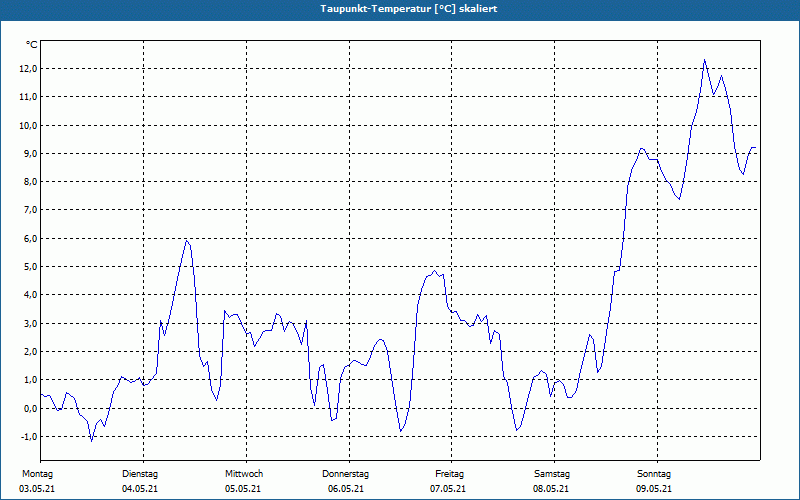Viewport: 800px width, 500px height.
Task: Click the 3,0 y-axis label
Action: 31,323
